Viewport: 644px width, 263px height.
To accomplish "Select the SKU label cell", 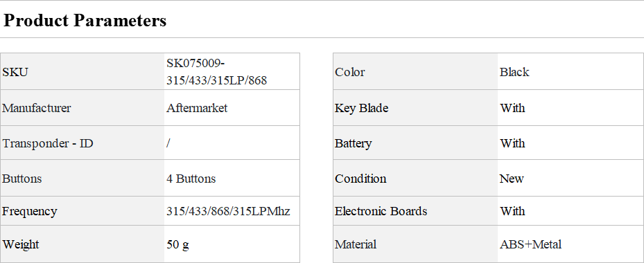I will (82, 72).
